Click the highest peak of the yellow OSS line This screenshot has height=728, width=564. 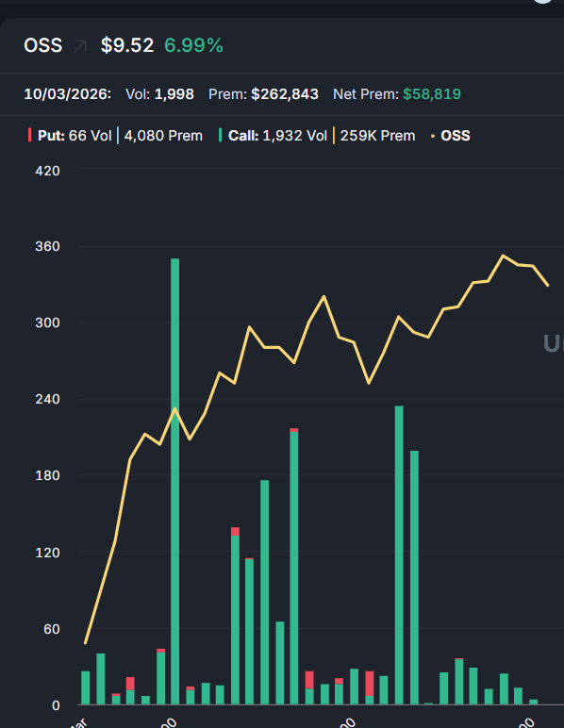pyautogui.click(x=503, y=256)
